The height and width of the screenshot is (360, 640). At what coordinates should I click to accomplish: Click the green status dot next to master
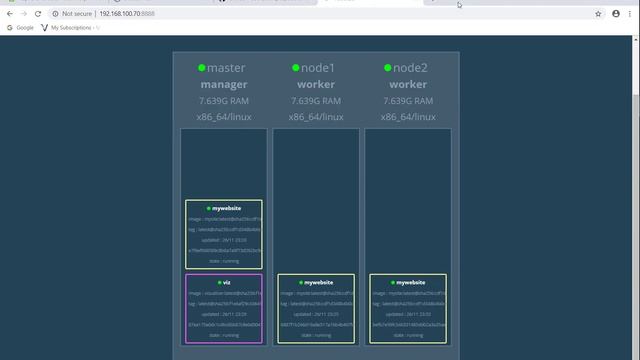tap(202, 68)
